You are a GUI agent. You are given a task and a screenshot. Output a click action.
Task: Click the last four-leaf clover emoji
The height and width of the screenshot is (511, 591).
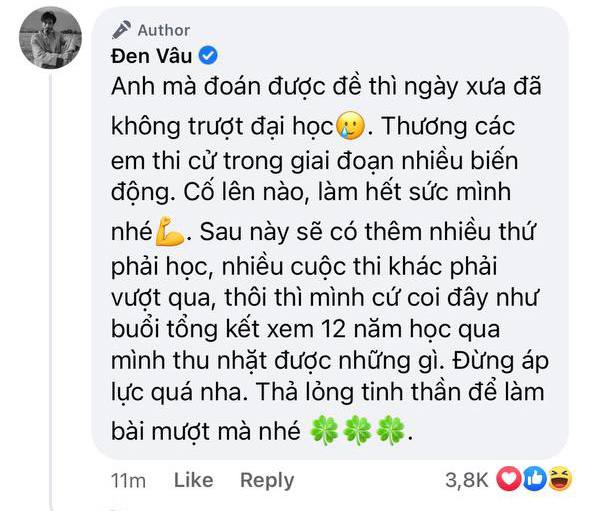click(x=391, y=430)
